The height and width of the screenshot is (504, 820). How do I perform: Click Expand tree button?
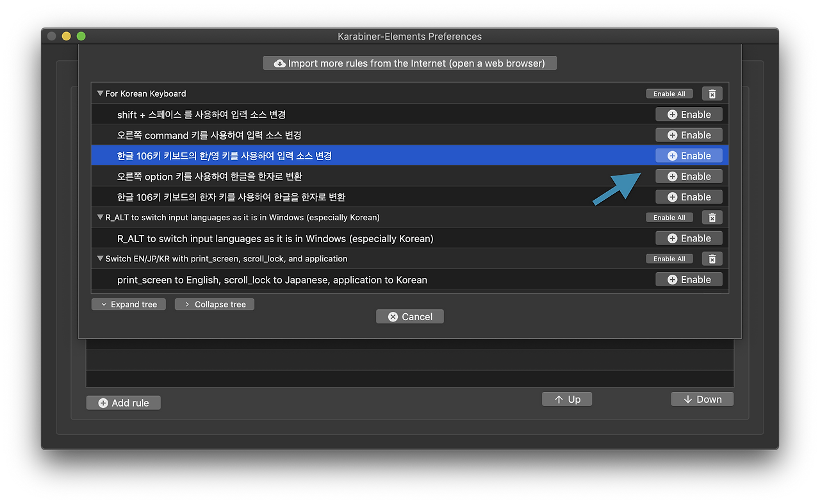point(129,304)
